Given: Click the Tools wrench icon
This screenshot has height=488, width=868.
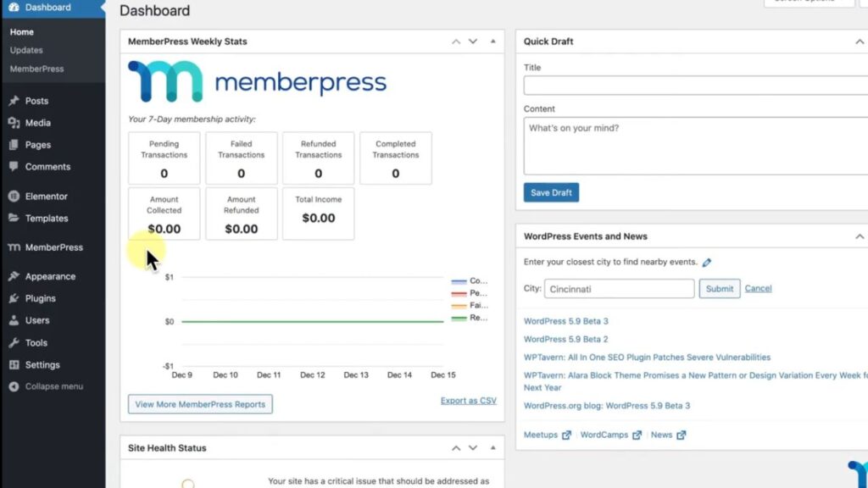Looking at the screenshot, I should tap(14, 343).
